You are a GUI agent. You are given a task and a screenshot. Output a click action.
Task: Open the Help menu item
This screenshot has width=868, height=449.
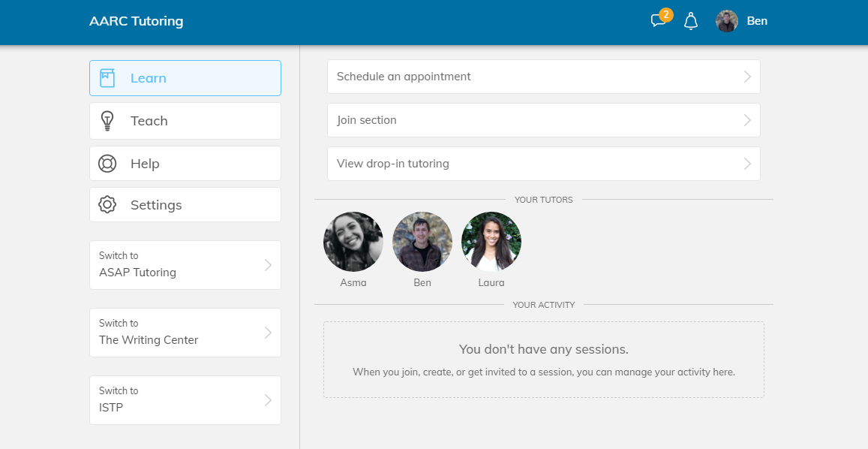[185, 164]
